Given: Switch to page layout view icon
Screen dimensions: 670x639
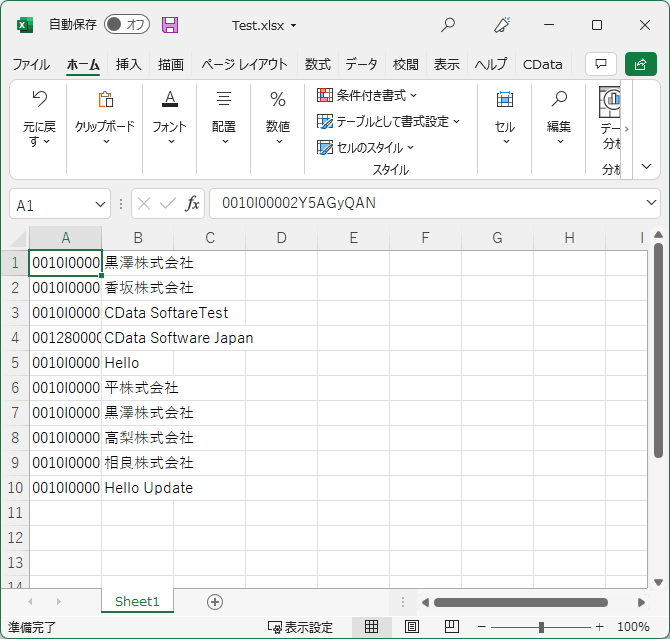Looking at the screenshot, I should 411,627.
